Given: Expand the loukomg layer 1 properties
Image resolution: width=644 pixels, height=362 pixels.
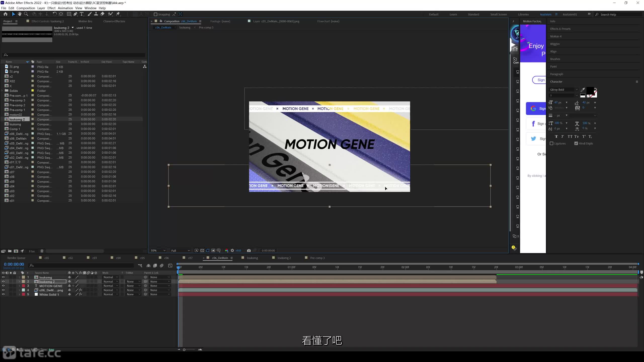Looking at the screenshot, I should tap(19, 277).
